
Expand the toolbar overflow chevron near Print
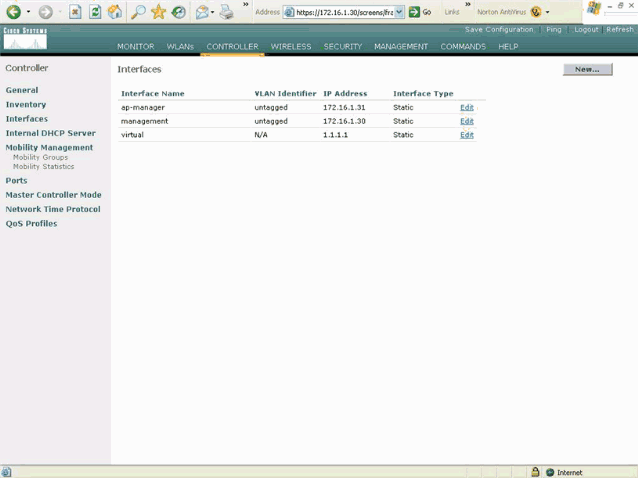point(246,4)
